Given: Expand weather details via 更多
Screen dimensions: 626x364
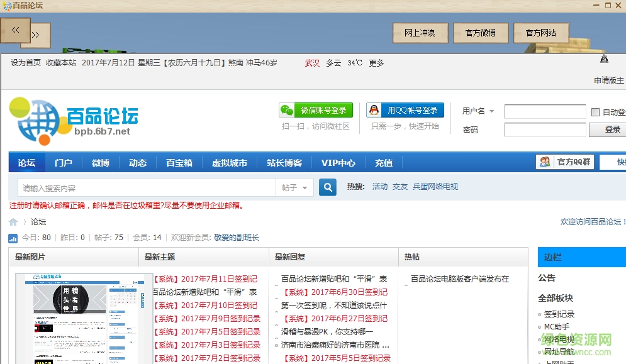Looking at the screenshot, I should coord(376,63).
